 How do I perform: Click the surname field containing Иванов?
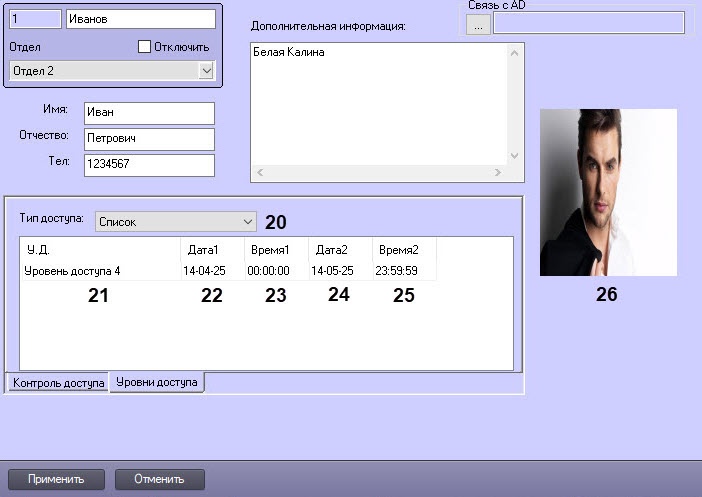139,19
